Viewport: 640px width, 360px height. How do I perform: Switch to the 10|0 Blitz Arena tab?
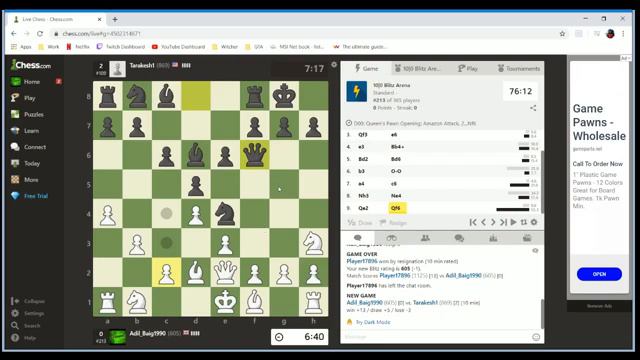click(x=418, y=69)
